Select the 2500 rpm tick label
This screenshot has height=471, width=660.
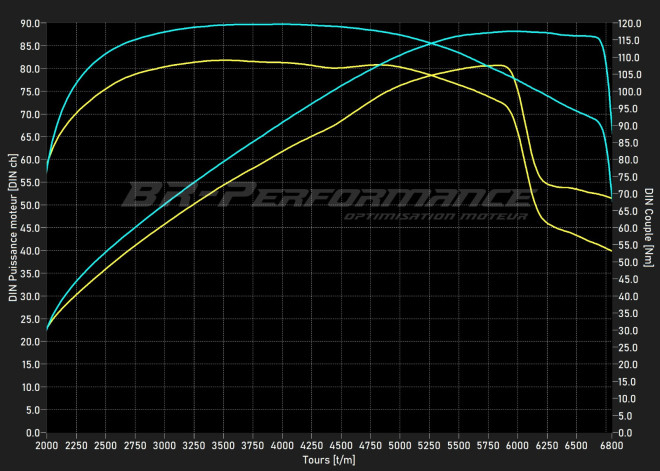pos(106,445)
